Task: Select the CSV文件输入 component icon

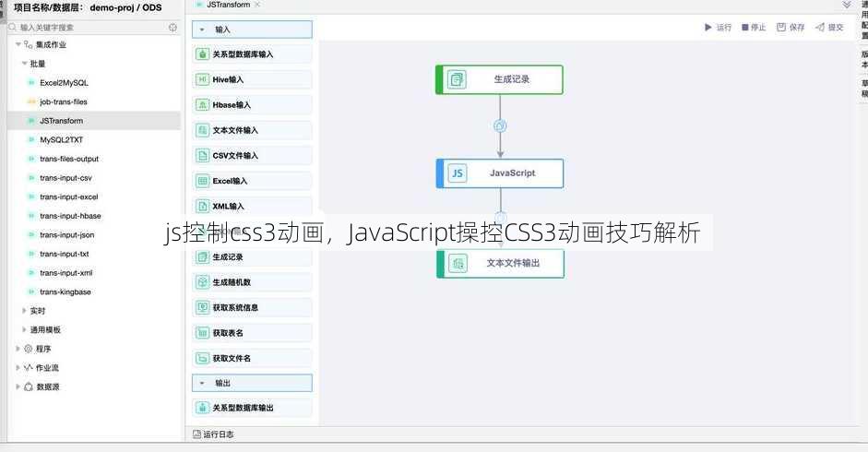Action: pyautogui.click(x=203, y=156)
